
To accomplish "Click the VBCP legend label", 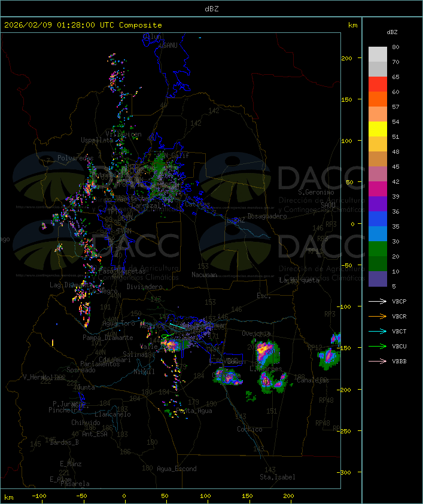I will tap(399, 302).
